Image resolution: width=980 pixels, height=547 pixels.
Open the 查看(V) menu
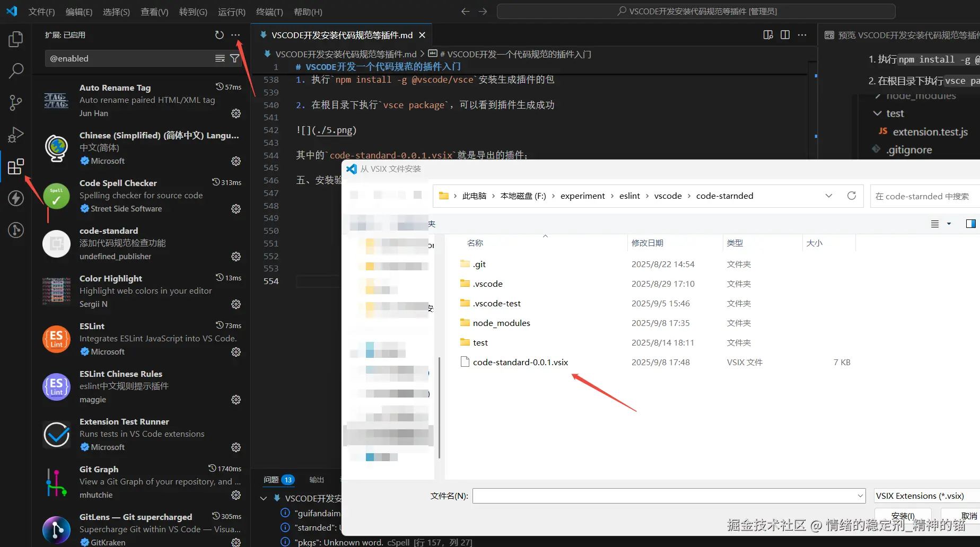pos(154,12)
